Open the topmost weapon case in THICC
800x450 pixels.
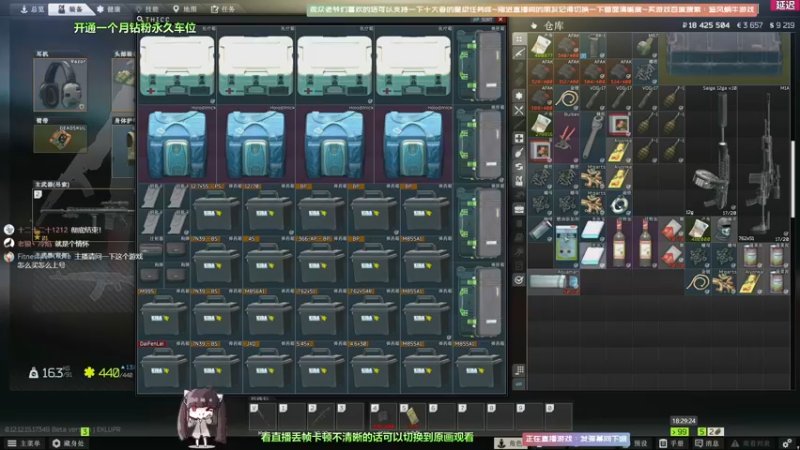[x=479, y=65]
